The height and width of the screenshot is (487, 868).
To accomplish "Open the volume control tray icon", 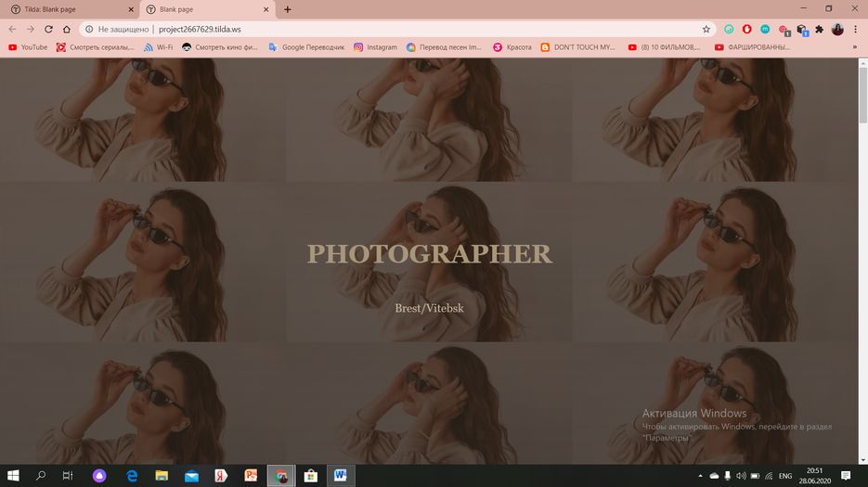I will coord(741,475).
